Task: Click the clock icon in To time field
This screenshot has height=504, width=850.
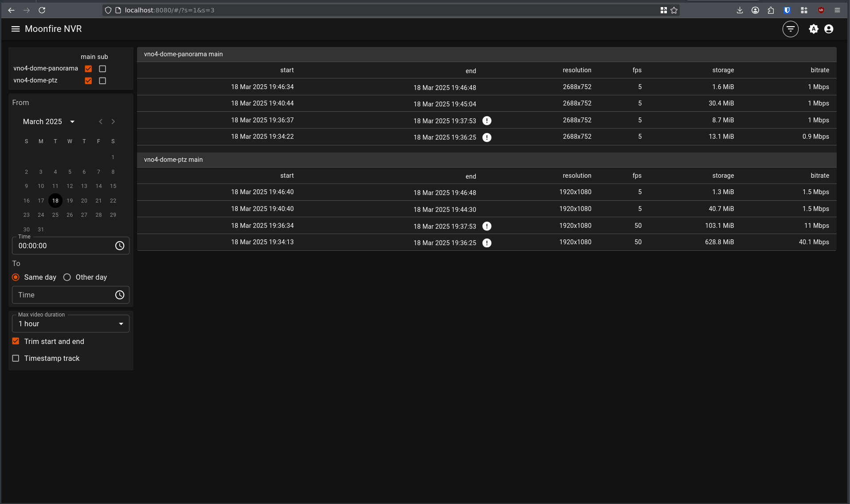Action: 120,295
